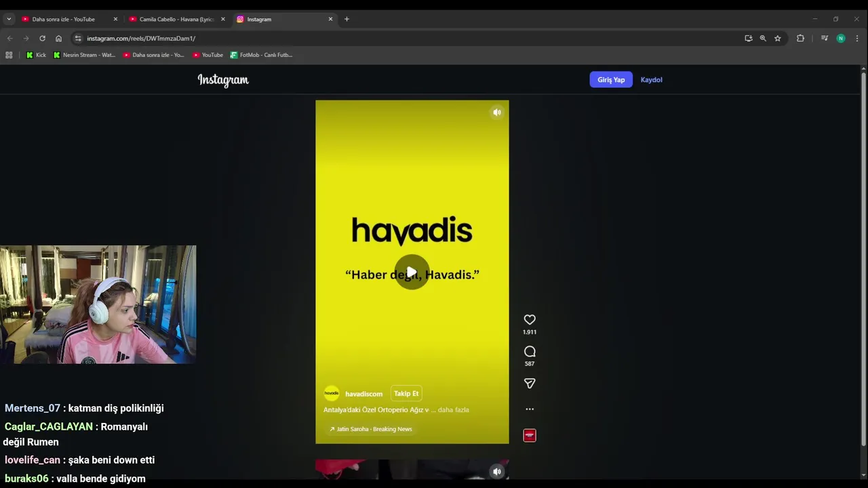This screenshot has width=868, height=488.
Task: Click the 587 comments count
Action: pos(530,364)
